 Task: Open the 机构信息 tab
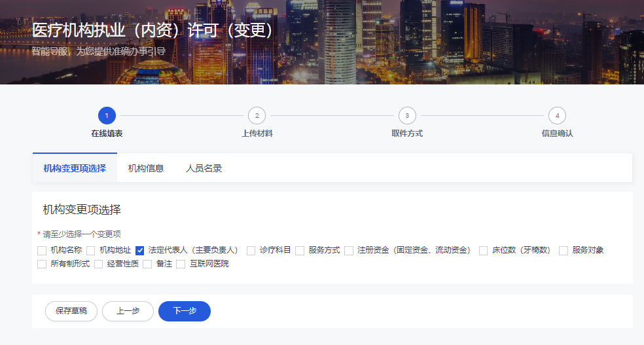click(146, 168)
